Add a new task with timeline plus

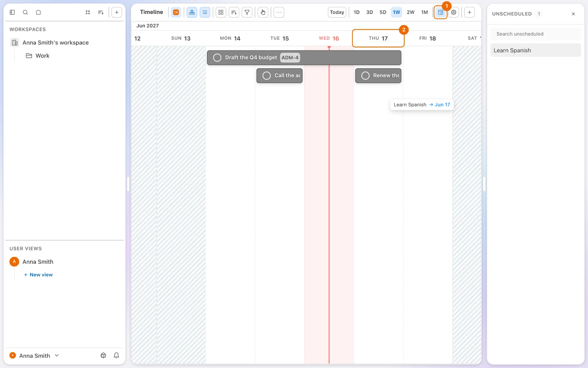point(469,12)
